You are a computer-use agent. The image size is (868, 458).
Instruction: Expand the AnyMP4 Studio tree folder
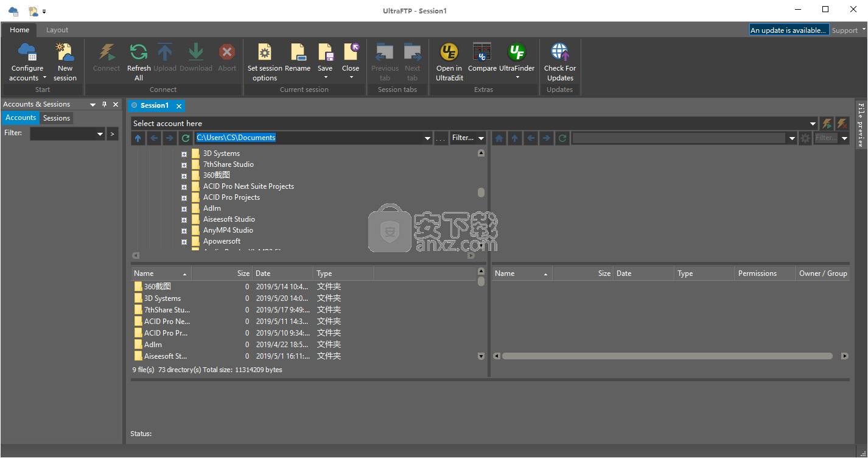tap(184, 231)
